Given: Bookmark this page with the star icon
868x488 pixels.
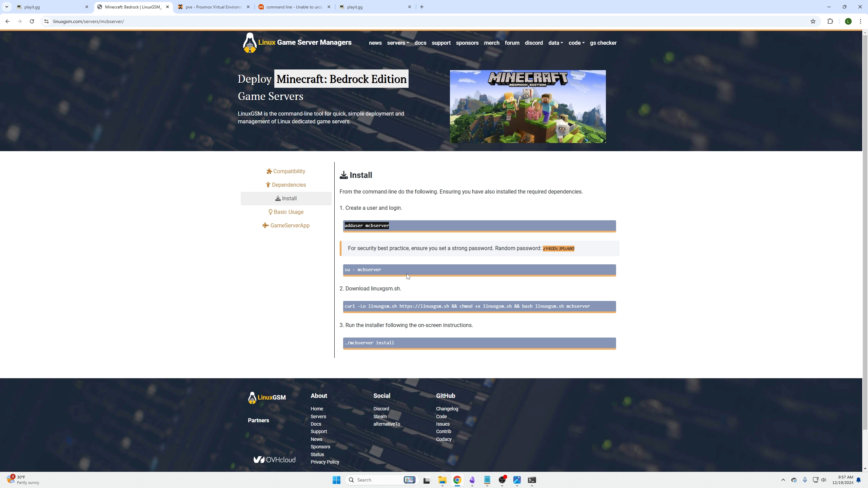Looking at the screenshot, I should 813,21.
